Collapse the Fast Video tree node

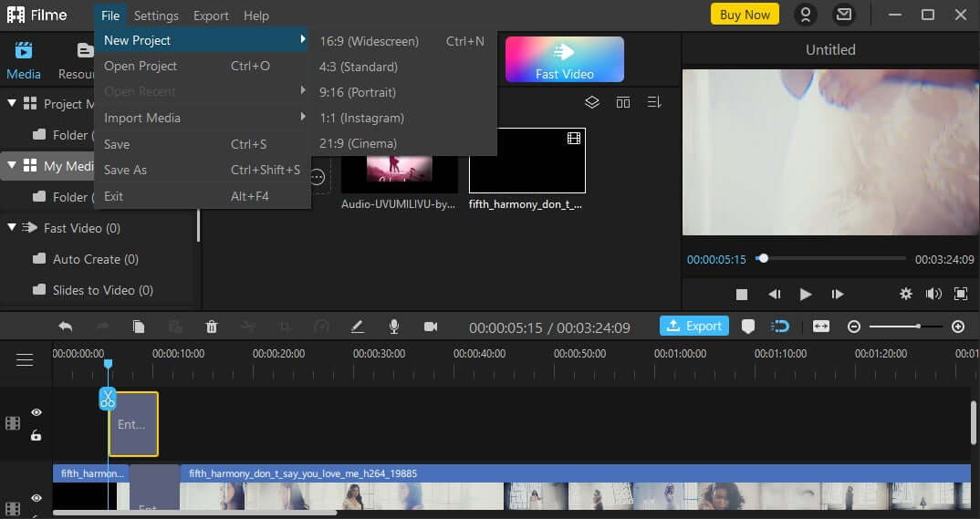tap(12, 227)
